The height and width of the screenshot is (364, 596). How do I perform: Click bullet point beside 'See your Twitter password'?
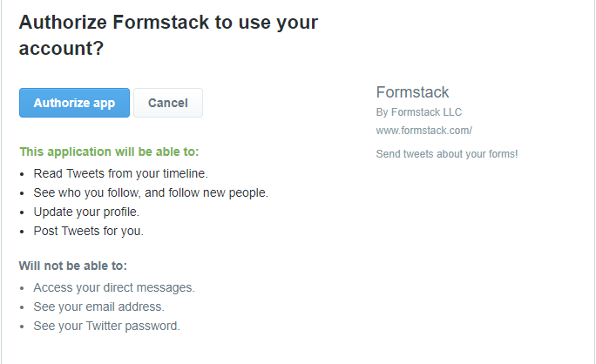point(23,327)
